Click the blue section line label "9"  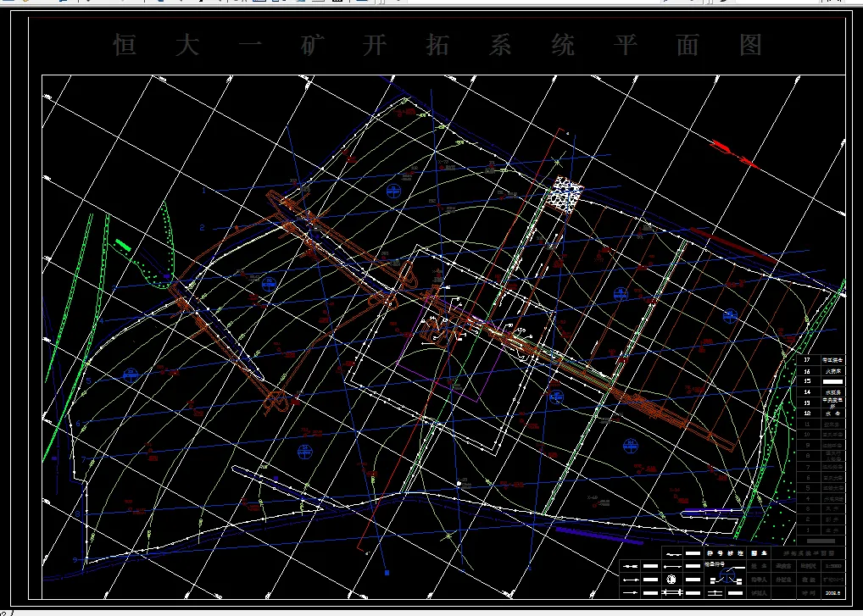(75, 560)
